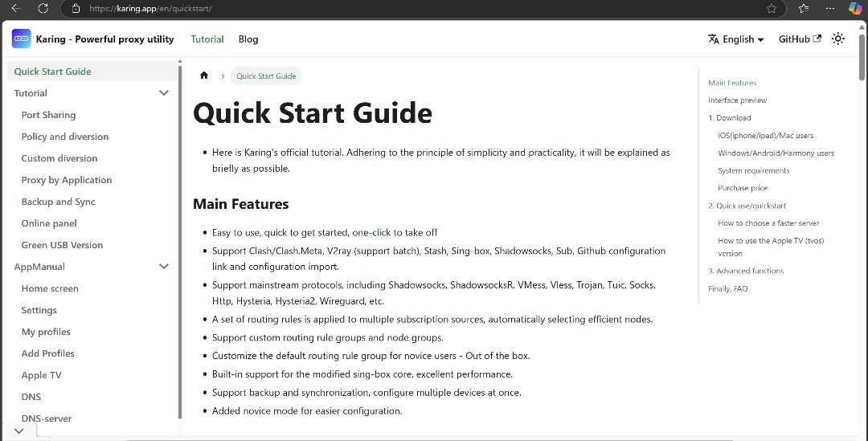Click the browser address bar URL
The image size is (868, 441).
[x=150, y=9]
